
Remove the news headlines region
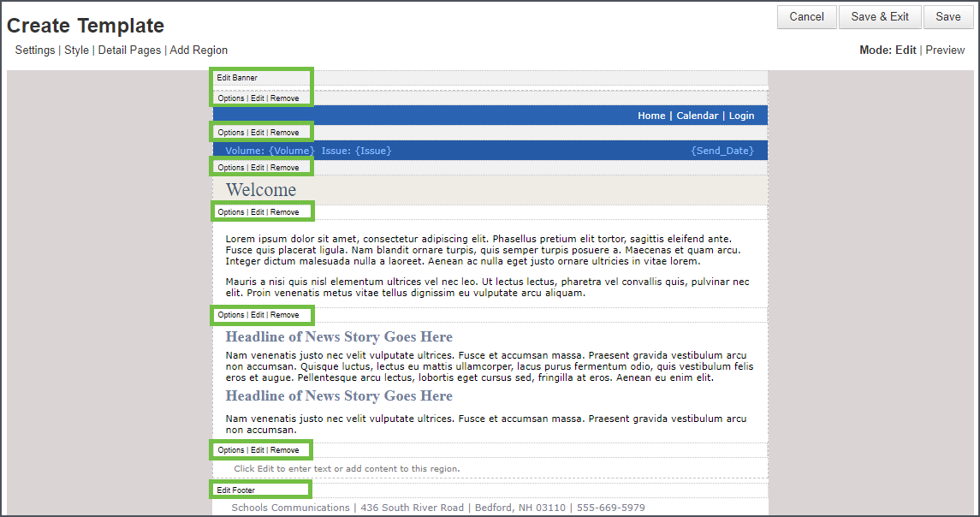(284, 315)
